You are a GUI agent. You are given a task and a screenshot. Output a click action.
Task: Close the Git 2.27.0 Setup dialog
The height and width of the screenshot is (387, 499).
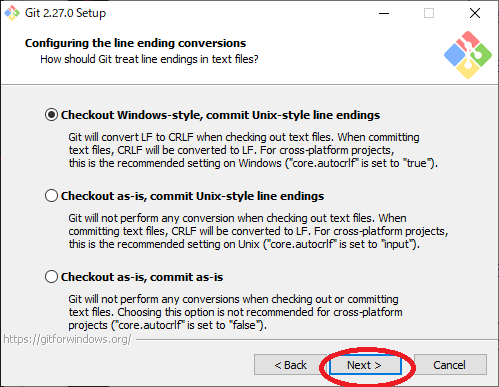coord(475,13)
